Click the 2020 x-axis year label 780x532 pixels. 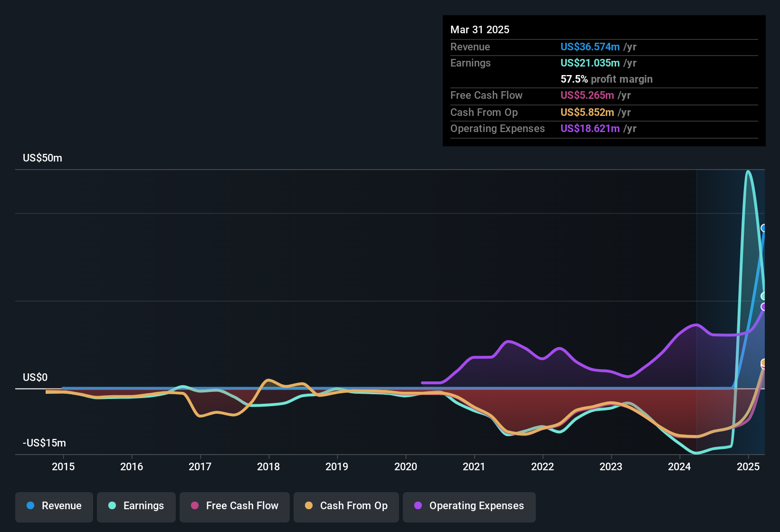406,467
